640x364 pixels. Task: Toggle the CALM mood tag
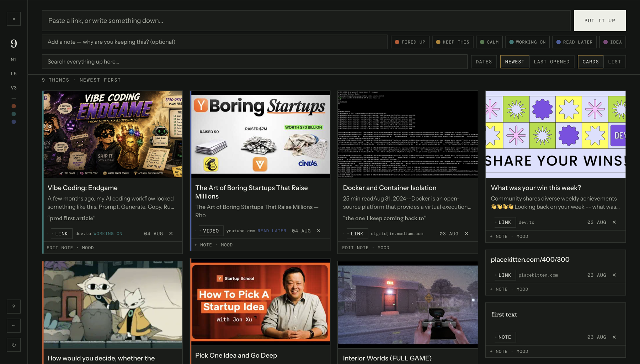coord(489,42)
